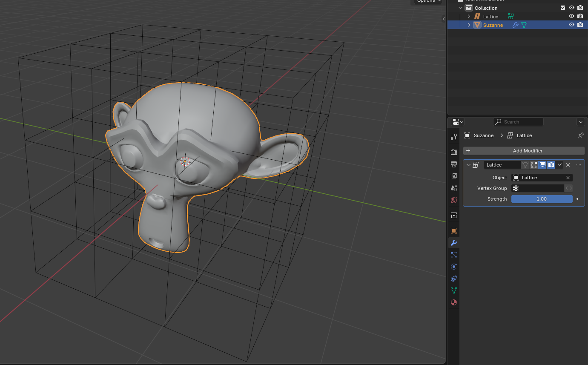This screenshot has width=588, height=365.
Task: Toggle modifier viewport display
Action: (542, 165)
